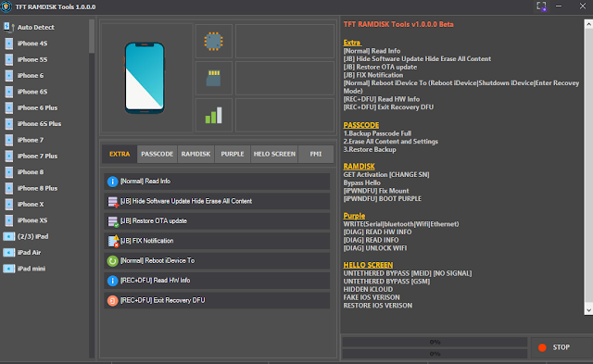Click the device list scrollbar thumb
Viewport: 593px width, 364px height.
(92, 36)
